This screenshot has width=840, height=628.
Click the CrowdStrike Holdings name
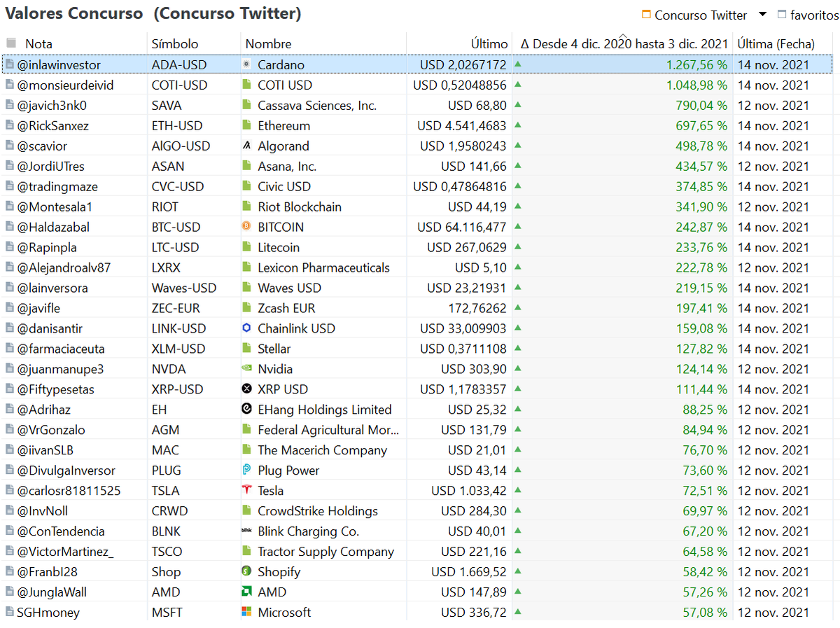tap(318, 511)
